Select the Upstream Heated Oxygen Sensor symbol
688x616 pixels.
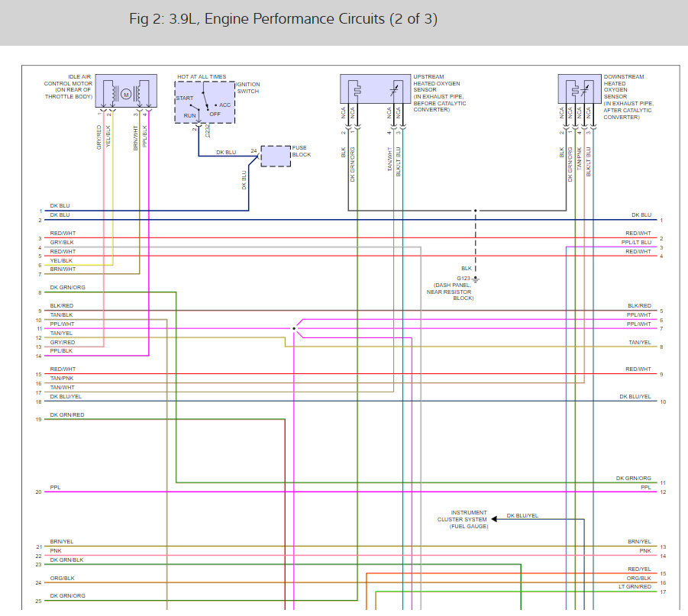(375, 89)
